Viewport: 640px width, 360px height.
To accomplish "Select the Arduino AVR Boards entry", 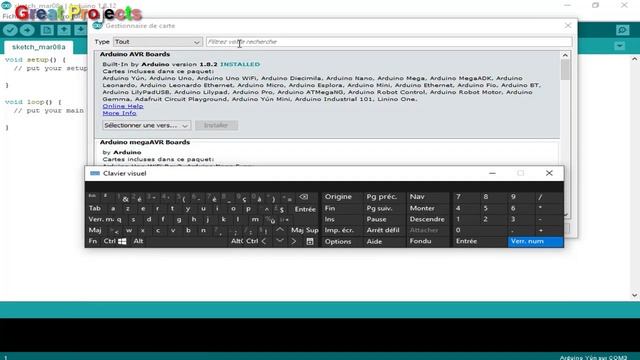I will [x=328, y=94].
